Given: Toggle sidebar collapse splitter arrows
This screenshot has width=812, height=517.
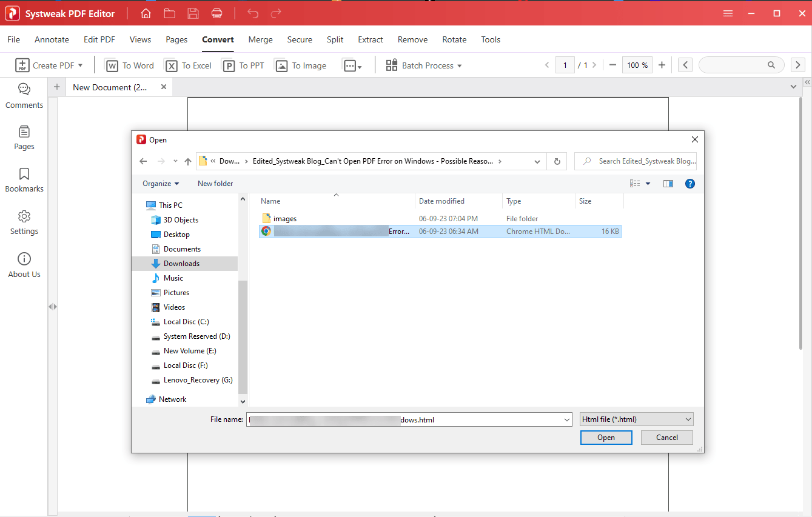Looking at the screenshot, I should tap(53, 307).
